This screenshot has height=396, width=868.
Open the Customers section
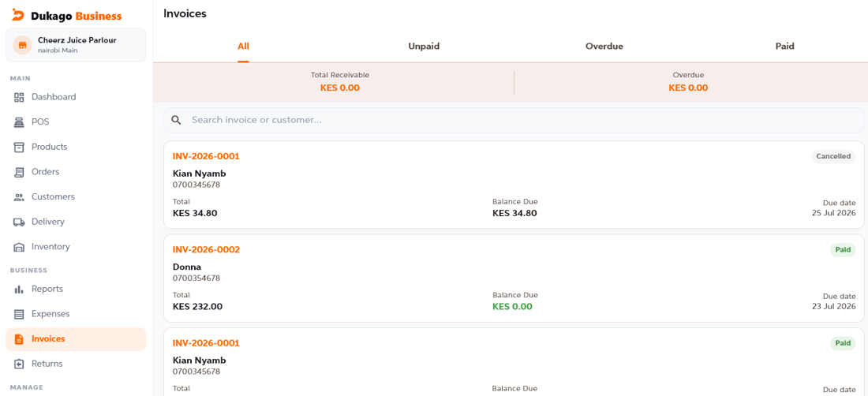(76, 197)
